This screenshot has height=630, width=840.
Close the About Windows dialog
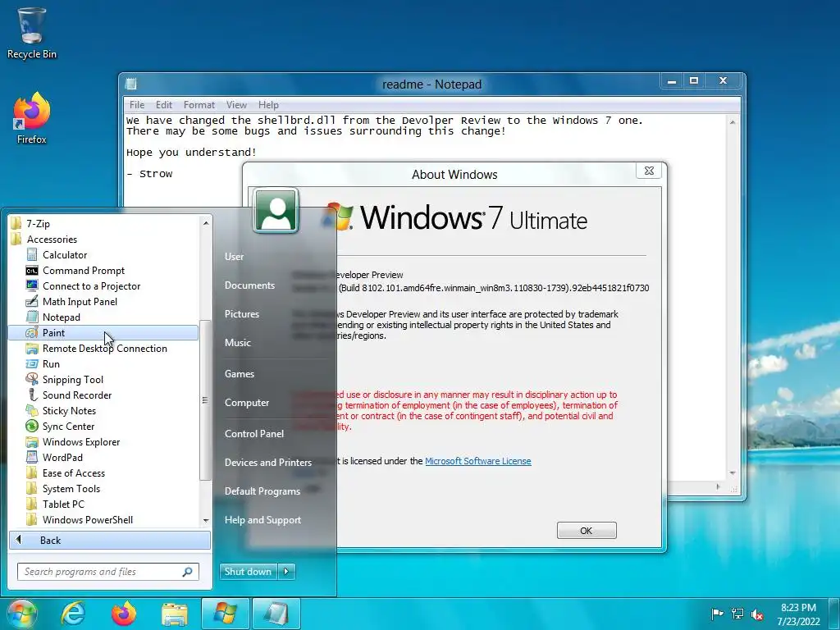pos(650,171)
